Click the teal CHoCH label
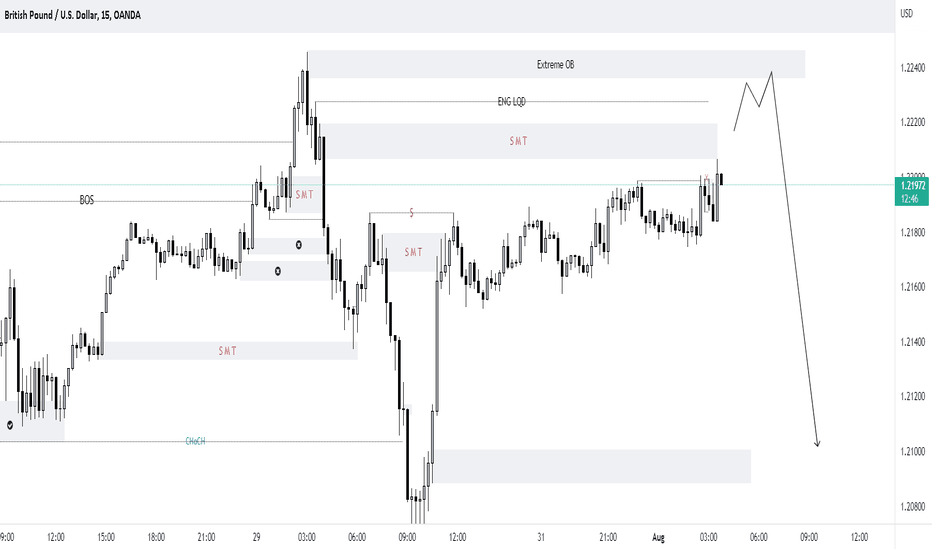 [195, 441]
